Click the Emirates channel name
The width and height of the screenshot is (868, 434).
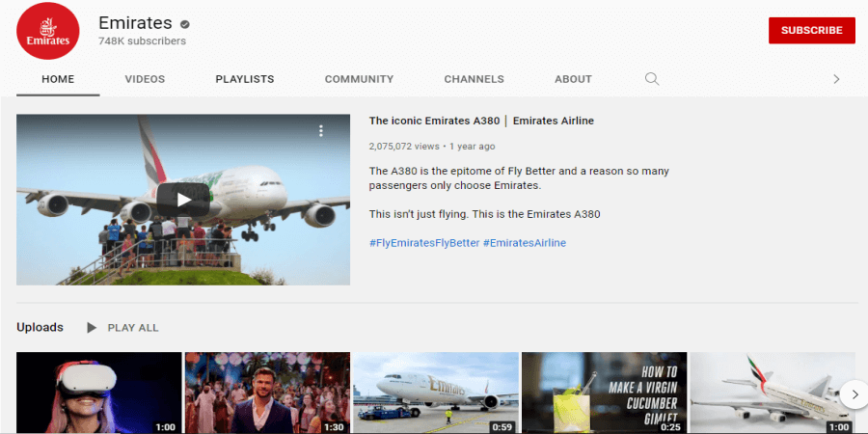tap(136, 23)
